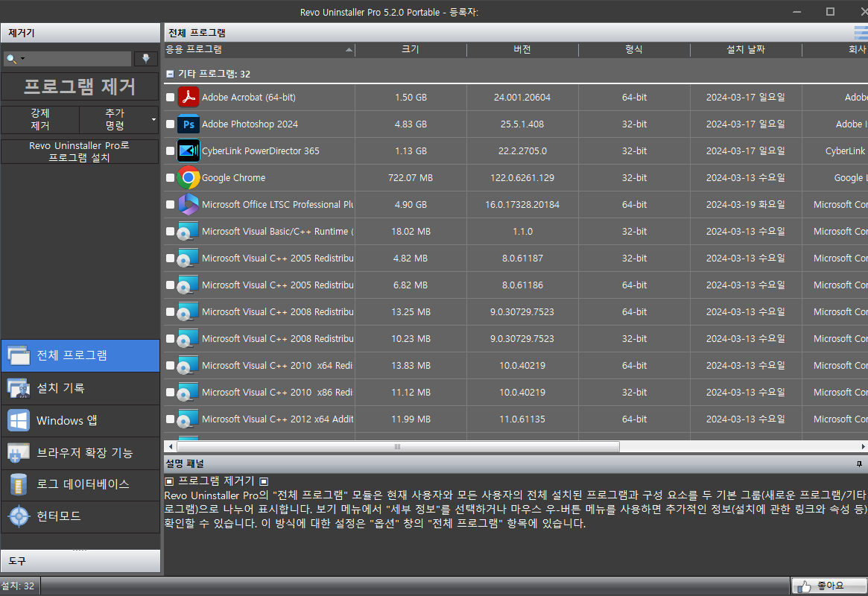Click the Microsoft Office LTSC icon
Viewport: 868px width, 596px height.
[189, 205]
